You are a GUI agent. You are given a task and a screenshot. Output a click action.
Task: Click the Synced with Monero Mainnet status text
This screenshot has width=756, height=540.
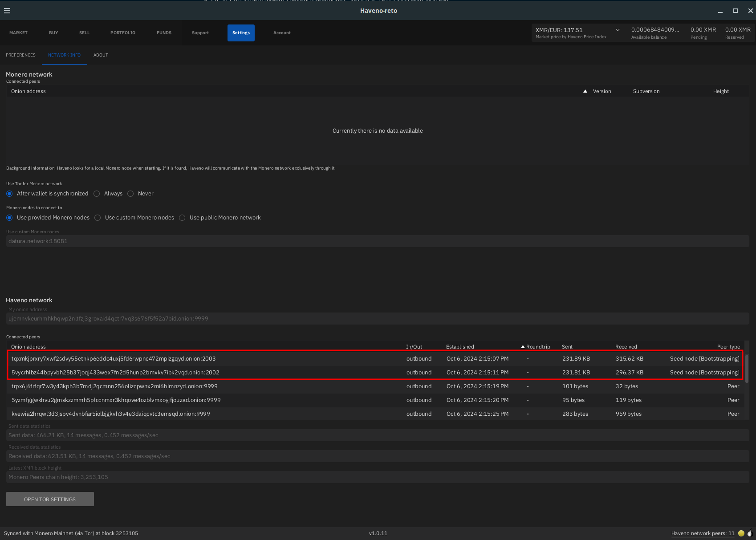click(x=71, y=533)
